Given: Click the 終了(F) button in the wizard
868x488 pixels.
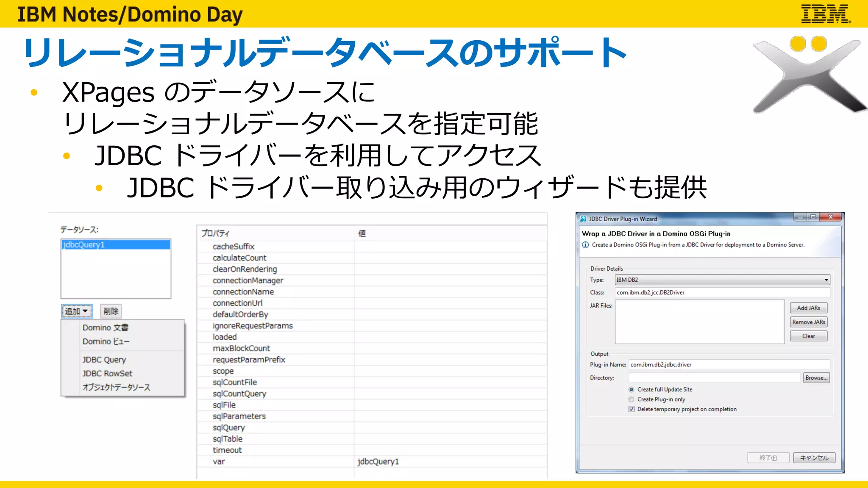Looking at the screenshot, I should 768,458.
